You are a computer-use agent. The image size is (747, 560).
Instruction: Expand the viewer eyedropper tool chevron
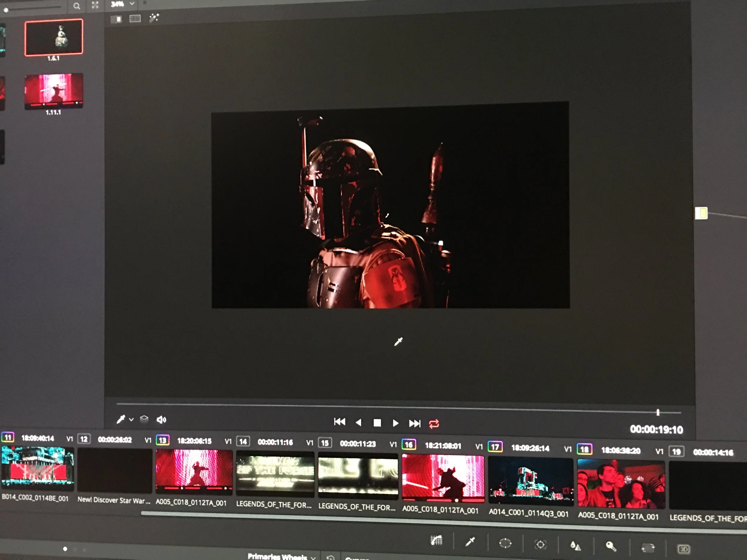tap(131, 419)
